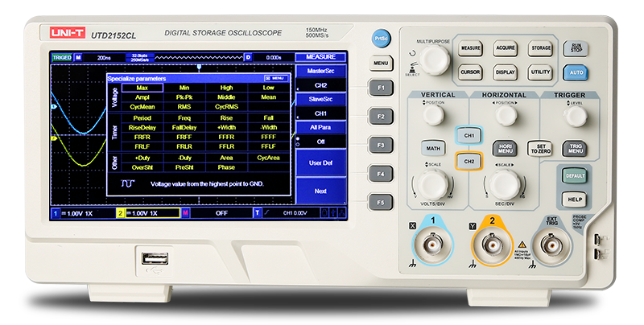Select the Pk-Pk parameter cell
This screenshot has width=644, height=325.
point(184,97)
